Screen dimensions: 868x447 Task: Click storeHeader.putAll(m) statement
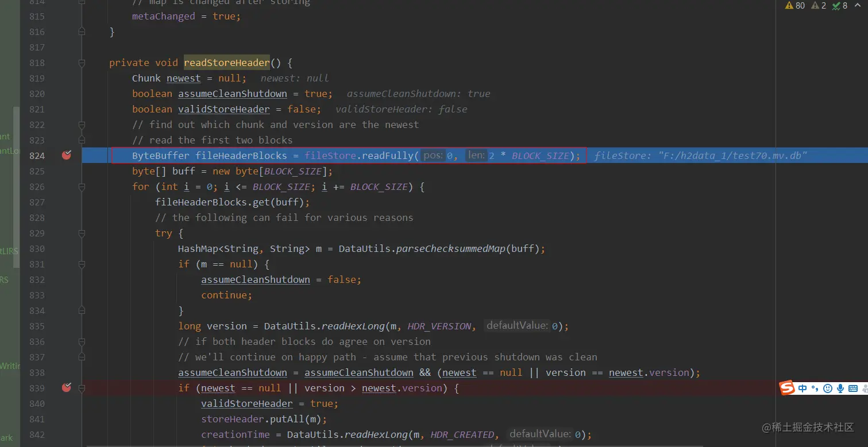click(264, 419)
